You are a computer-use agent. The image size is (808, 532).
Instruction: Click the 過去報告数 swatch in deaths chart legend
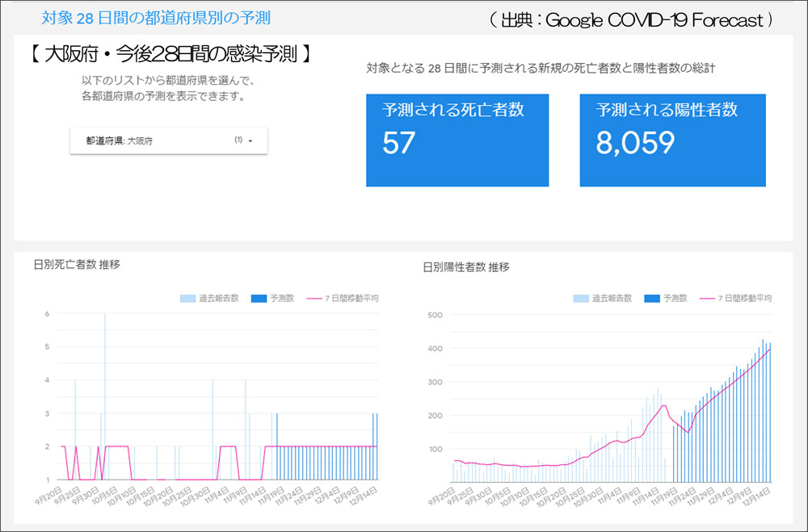click(187, 298)
